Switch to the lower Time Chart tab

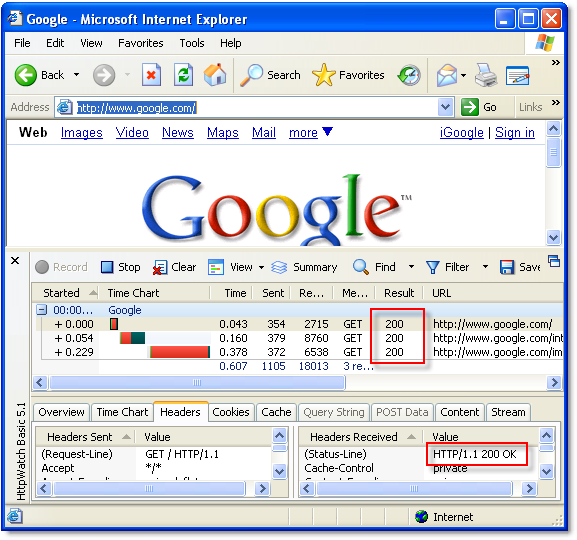tap(122, 412)
